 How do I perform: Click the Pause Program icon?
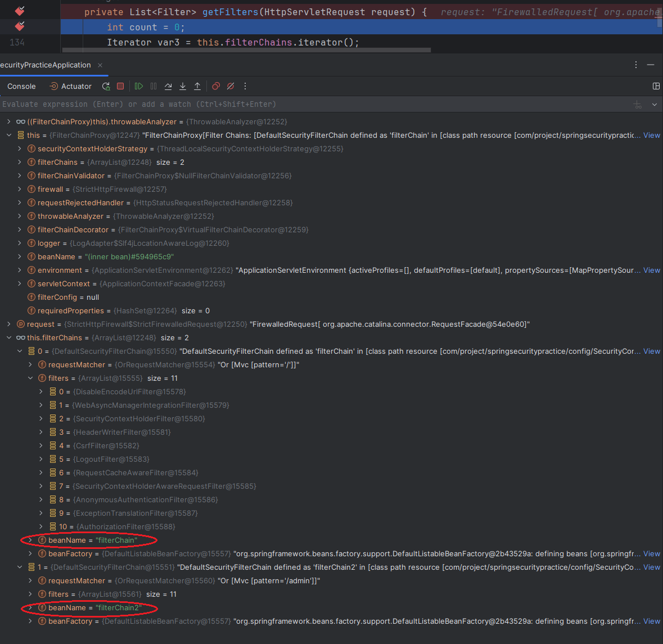pyautogui.click(x=154, y=86)
